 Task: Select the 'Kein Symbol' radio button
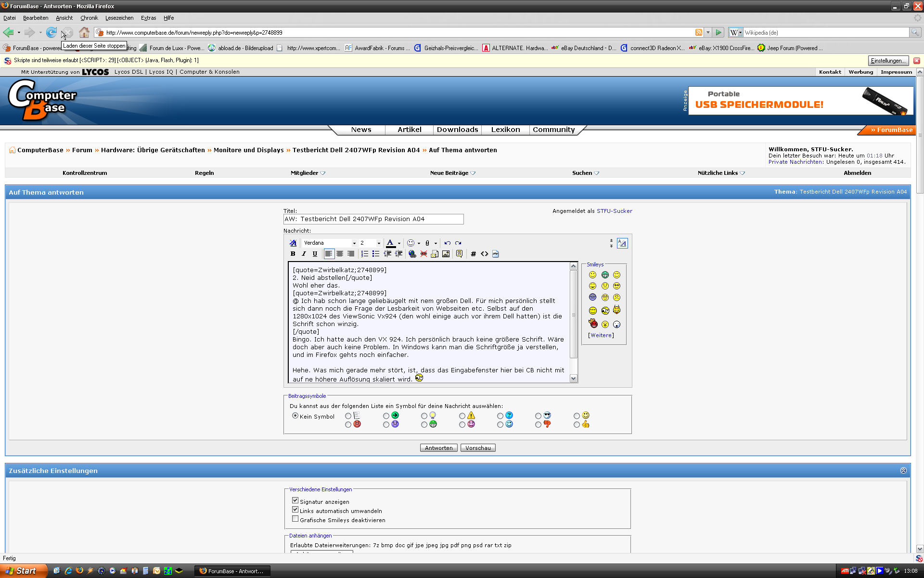[x=295, y=416]
